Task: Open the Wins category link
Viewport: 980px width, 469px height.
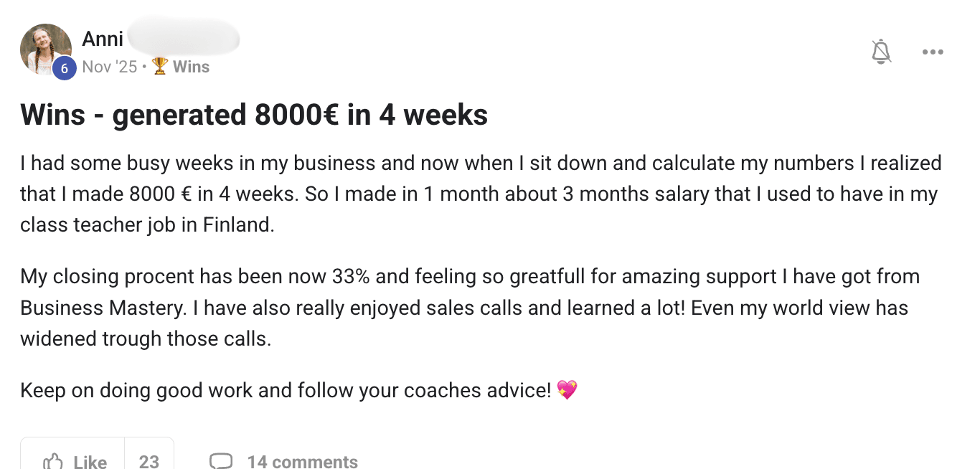Action: [191, 67]
